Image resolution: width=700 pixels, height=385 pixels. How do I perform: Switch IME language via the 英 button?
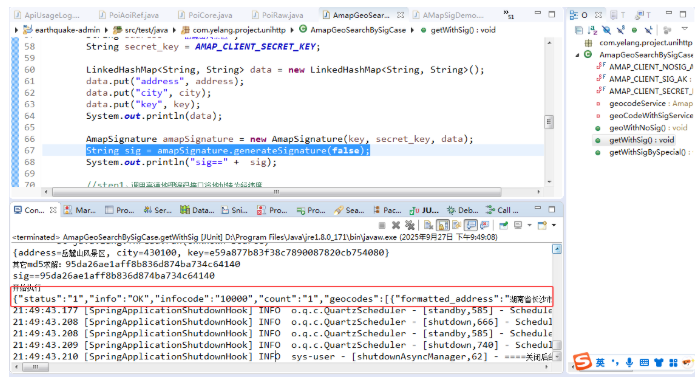point(600,363)
